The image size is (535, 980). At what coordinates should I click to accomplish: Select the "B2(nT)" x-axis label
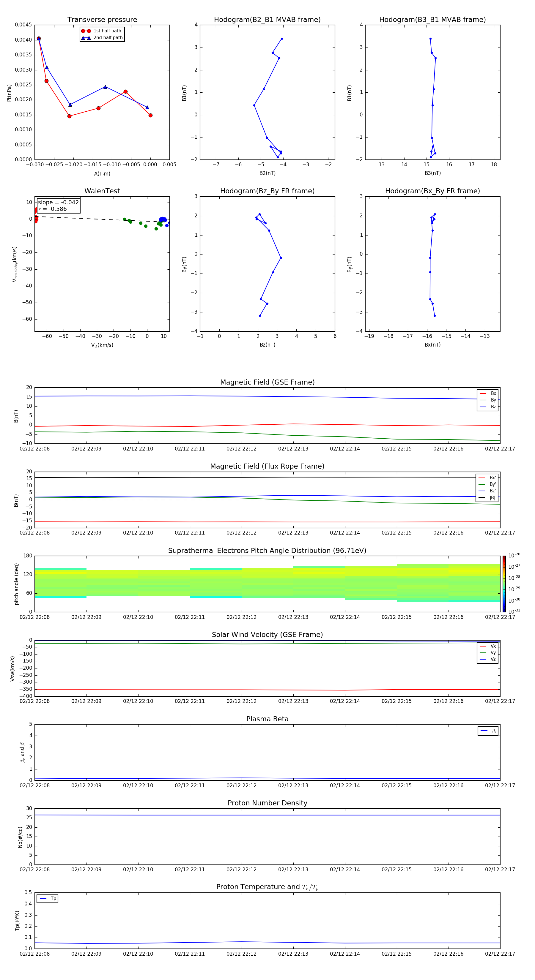point(267,173)
